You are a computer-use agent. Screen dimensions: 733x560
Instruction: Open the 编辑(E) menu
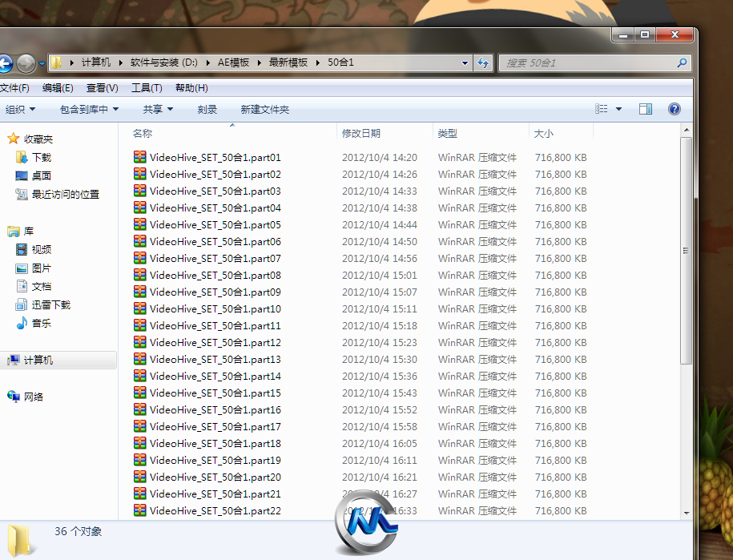[58, 88]
